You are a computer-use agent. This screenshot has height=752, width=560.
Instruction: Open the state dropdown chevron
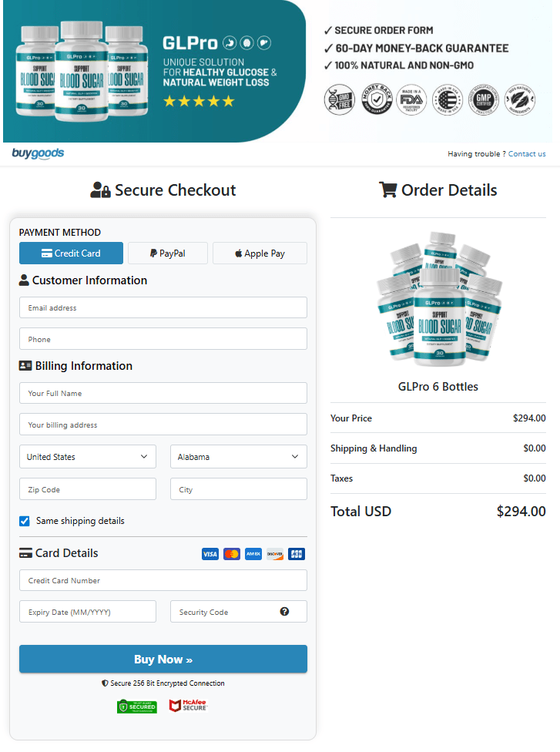(x=294, y=456)
